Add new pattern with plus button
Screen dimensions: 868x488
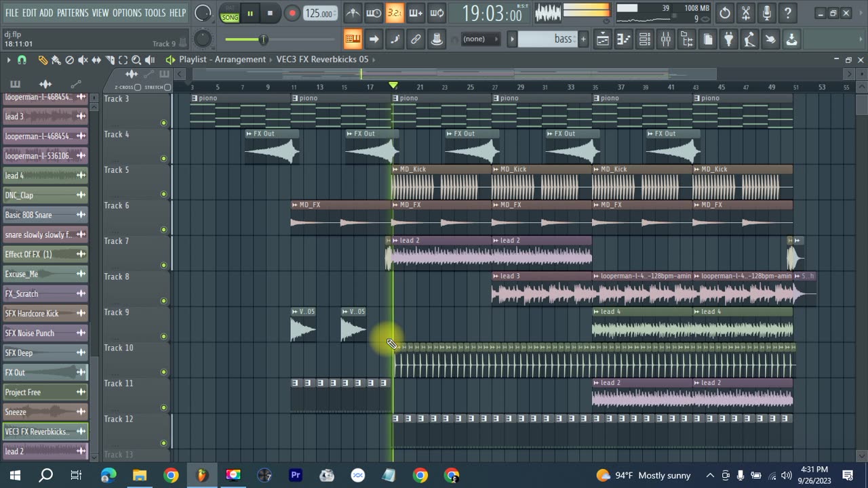[x=583, y=39]
